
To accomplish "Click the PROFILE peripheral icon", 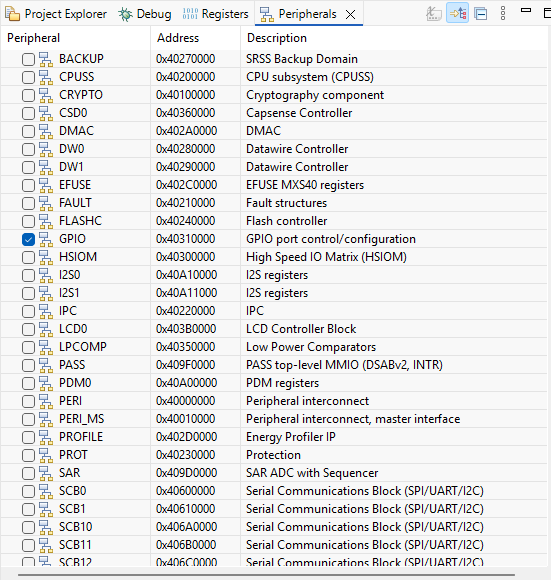I will [x=46, y=437].
